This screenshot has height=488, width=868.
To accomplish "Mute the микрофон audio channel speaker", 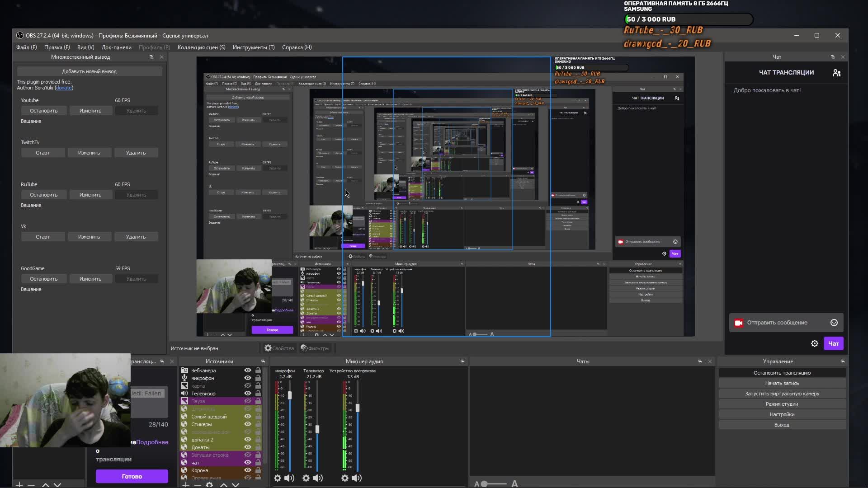I will pyautogui.click(x=289, y=478).
